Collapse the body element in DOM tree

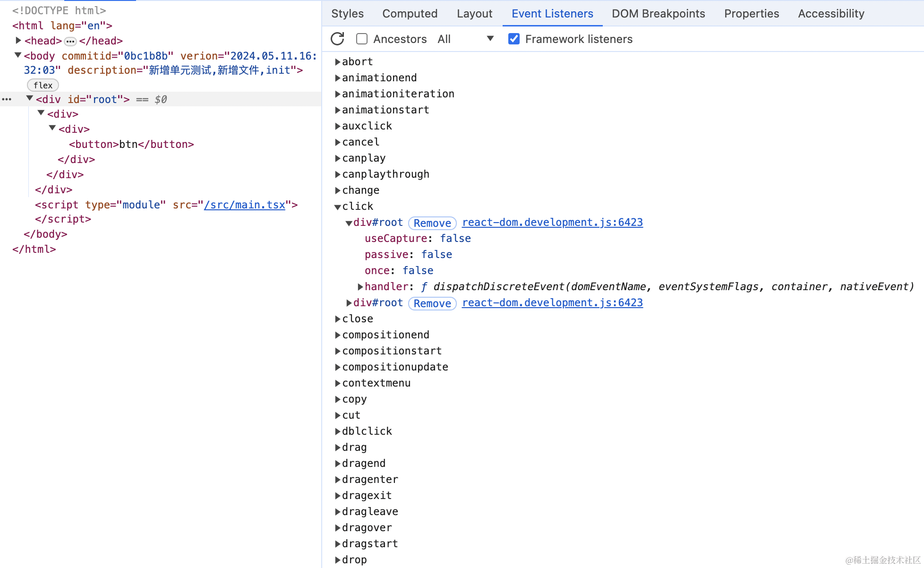(x=18, y=55)
